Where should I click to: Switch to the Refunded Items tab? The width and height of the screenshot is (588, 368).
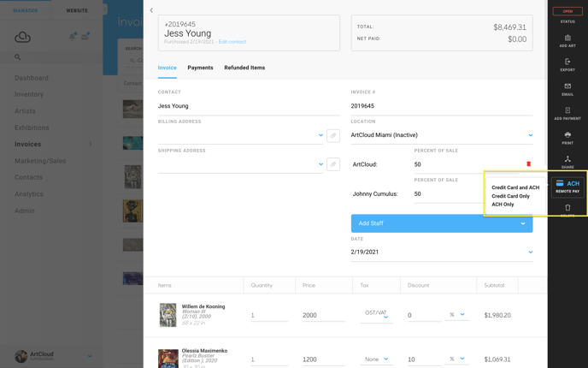[244, 68]
